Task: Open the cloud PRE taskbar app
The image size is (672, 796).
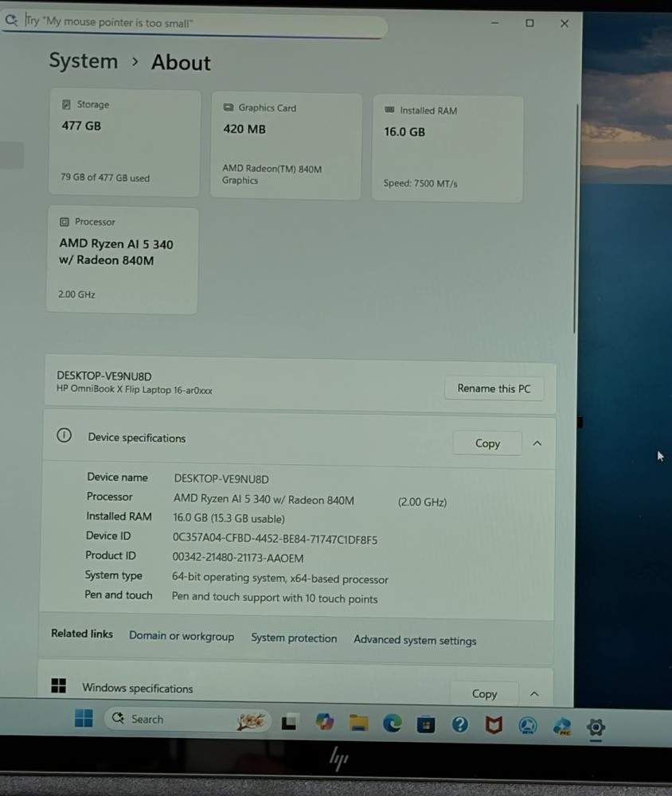Action: click(x=562, y=727)
